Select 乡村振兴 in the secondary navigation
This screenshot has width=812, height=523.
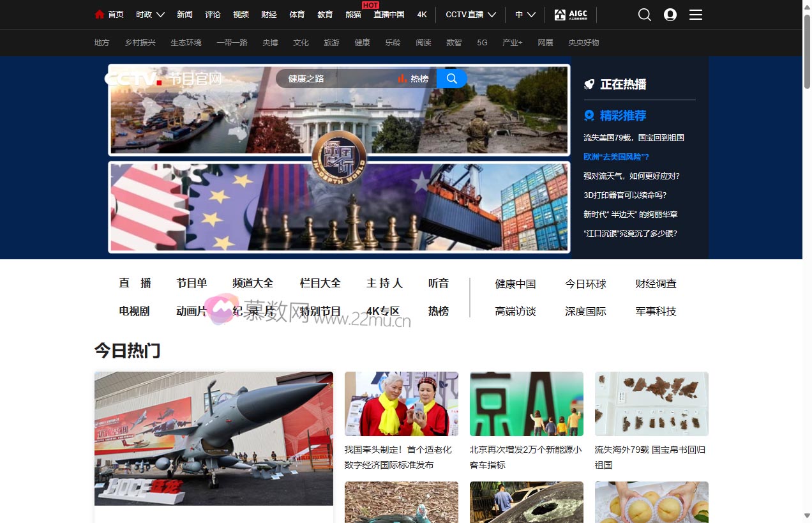pos(140,42)
